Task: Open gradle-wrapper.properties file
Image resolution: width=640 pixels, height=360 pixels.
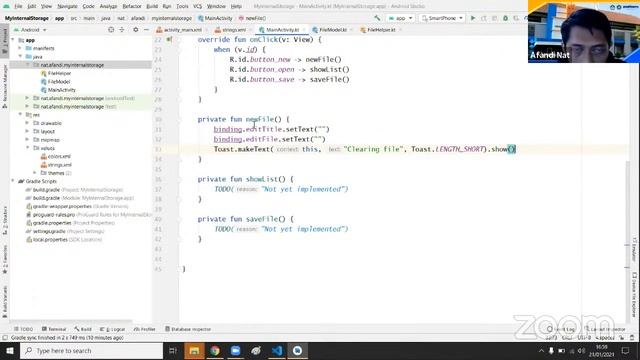Action: (77, 206)
